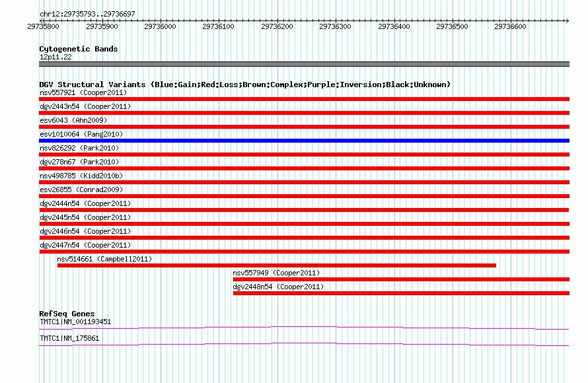Click the chr12:29735793..29736697 region label

87,14
